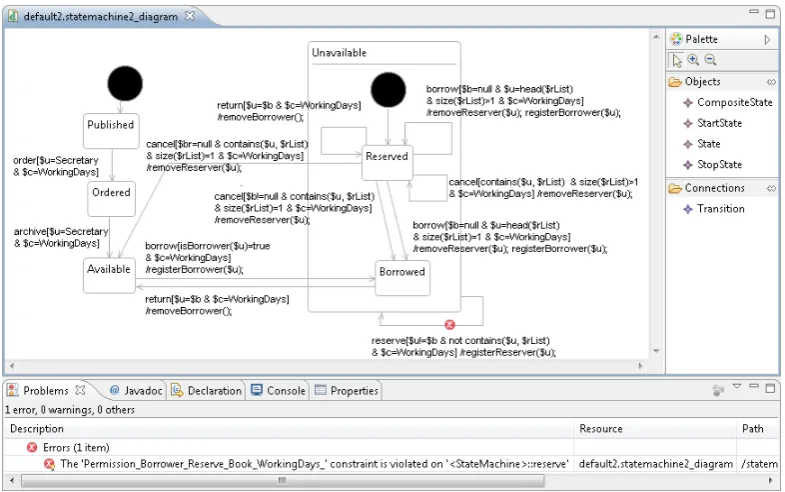
Task: Click the Problems scrollbar right arrow
Action: [771, 480]
